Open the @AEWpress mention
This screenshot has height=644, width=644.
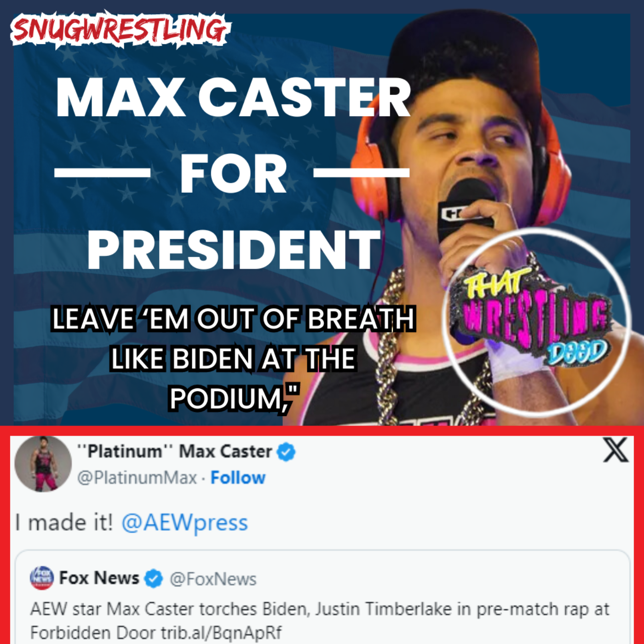(184, 523)
